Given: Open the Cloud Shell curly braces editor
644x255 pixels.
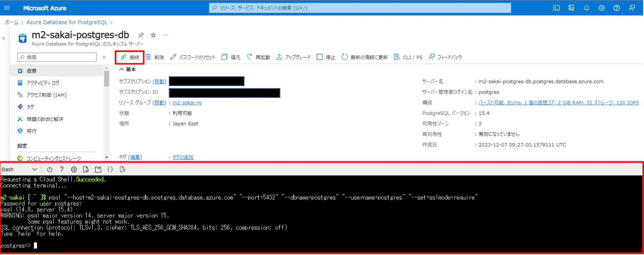Looking at the screenshot, I should point(110,169).
